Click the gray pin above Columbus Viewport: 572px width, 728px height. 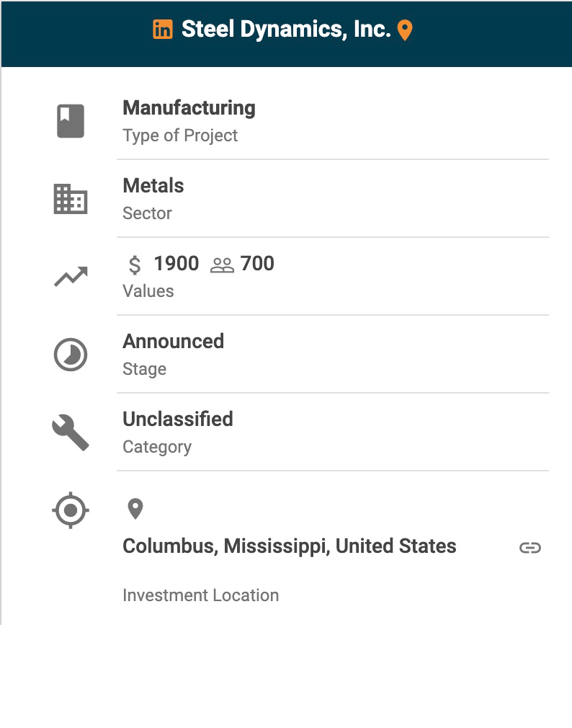pos(135,509)
